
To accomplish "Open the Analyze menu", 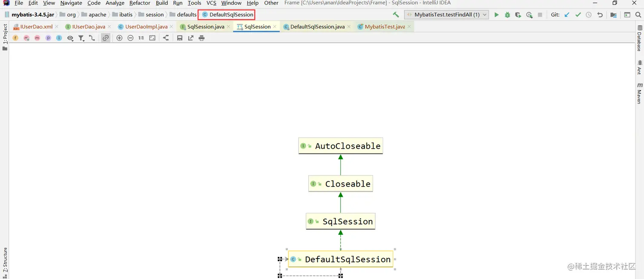I will pyautogui.click(x=115, y=3).
